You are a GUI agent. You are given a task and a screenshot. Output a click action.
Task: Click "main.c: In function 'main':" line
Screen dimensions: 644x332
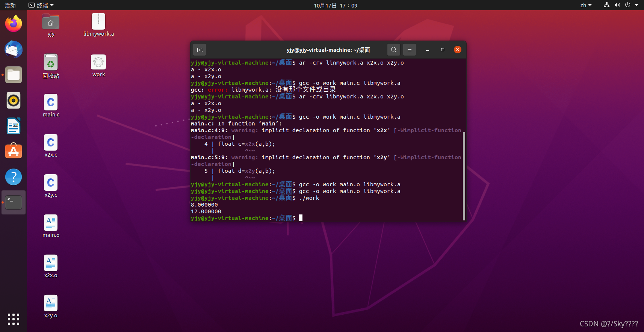point(236,124)
